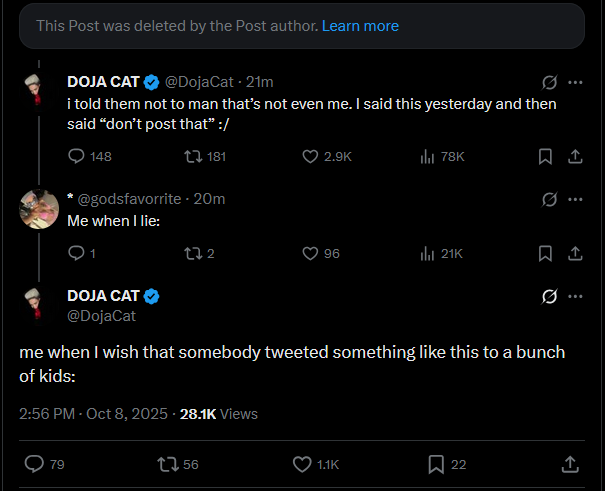Like the main post with 1.1K likes
Image resolution: width=605 pixels, height=491 pixels.
[x=303, y=464]
